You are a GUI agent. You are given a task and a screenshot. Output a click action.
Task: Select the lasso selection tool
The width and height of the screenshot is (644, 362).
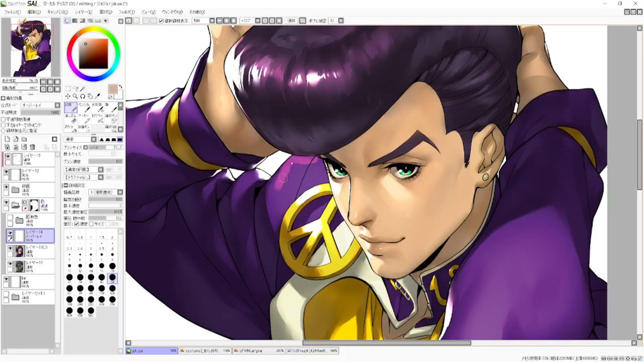point(75,88)
